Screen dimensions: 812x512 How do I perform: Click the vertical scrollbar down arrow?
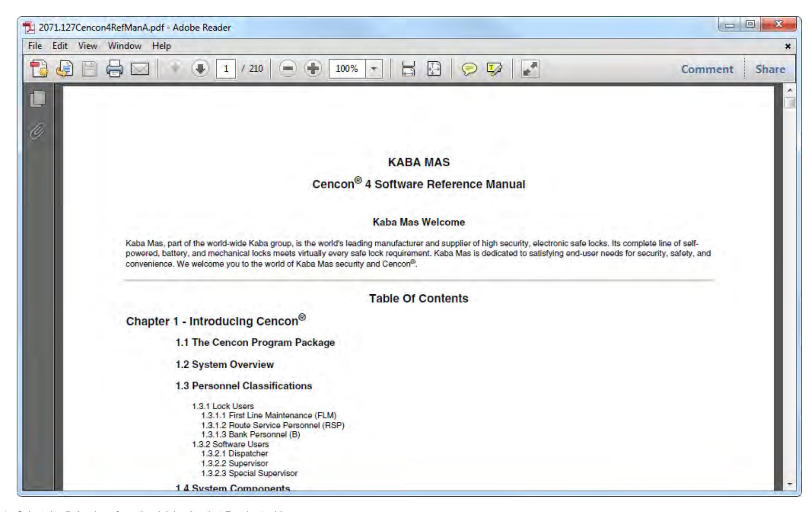(790, 484)
